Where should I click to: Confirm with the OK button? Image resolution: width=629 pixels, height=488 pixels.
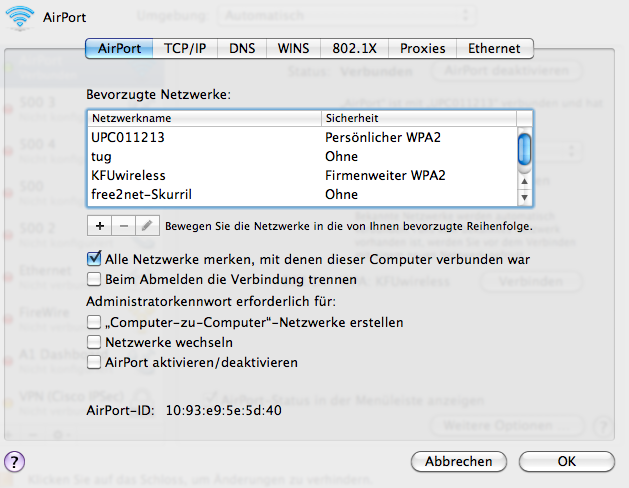click(x=566, y=462)
